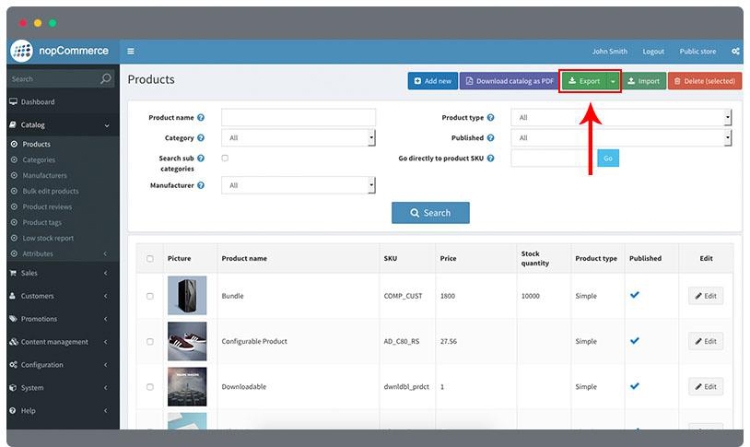Open Product reviews in the sidebar
Image resolution: width=750 pixels, height=447 pixels.
(x=47, y=207)
